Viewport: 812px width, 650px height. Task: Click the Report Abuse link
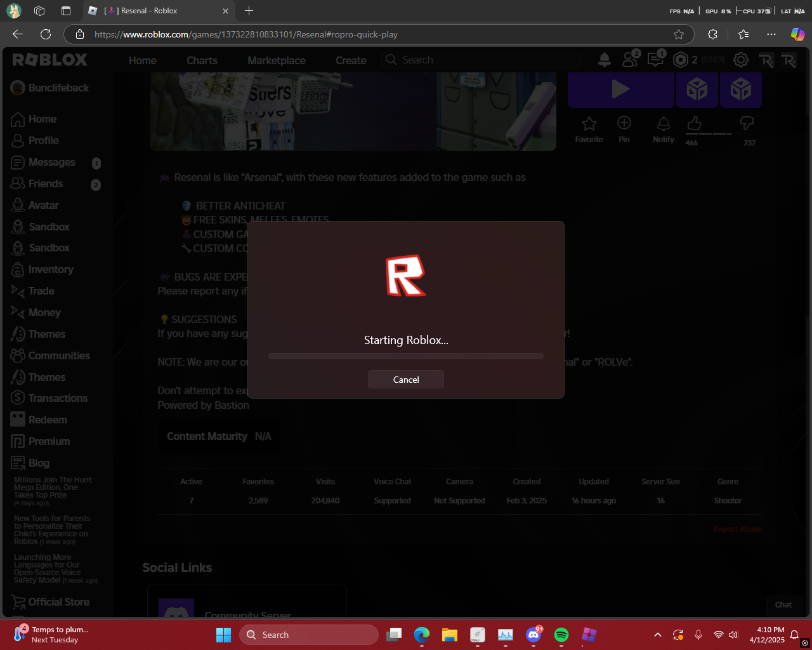click(x=737, y=529)
